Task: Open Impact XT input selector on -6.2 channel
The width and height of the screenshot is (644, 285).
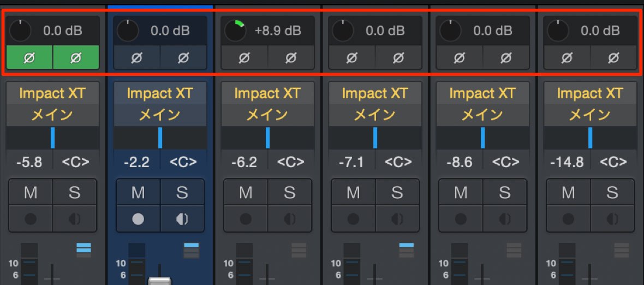Action: (268, 93)
